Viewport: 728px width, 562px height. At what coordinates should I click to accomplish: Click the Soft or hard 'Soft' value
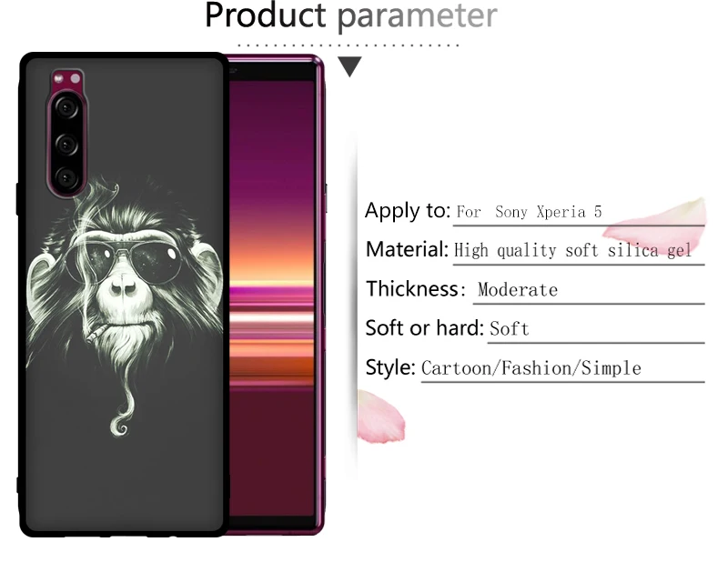[510, 329]
